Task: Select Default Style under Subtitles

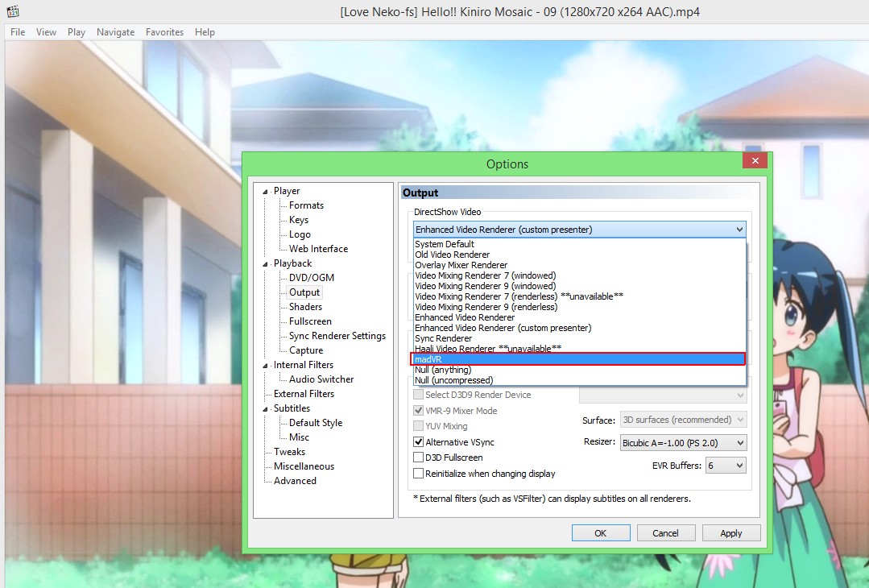Action: pos(316,422)
